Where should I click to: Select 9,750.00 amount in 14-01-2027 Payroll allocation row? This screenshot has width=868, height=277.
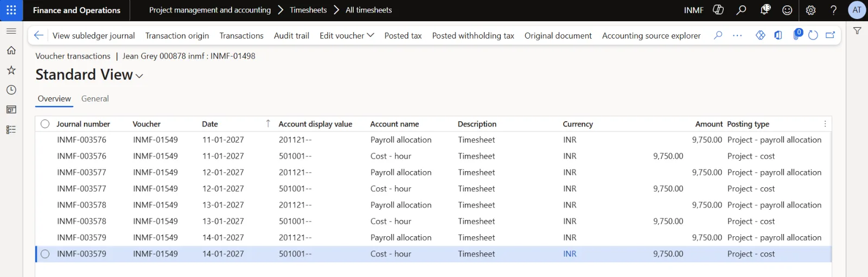tap(707, 237)
